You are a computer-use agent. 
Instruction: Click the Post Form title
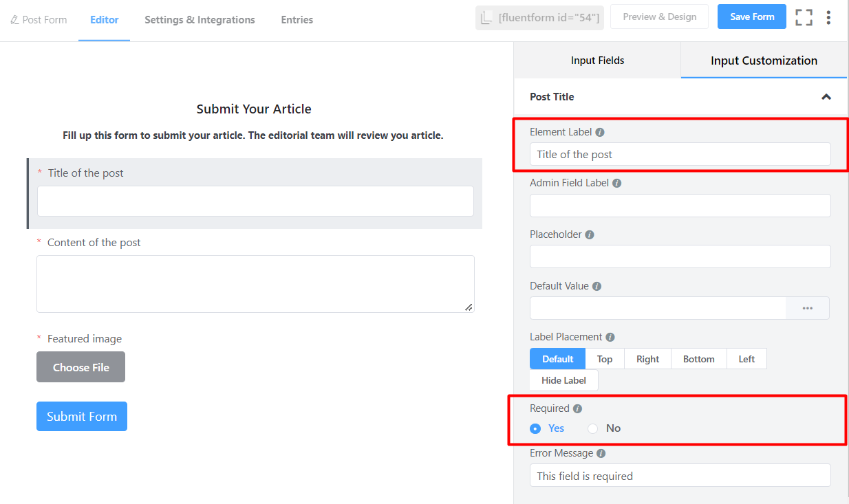pos(45,20)
